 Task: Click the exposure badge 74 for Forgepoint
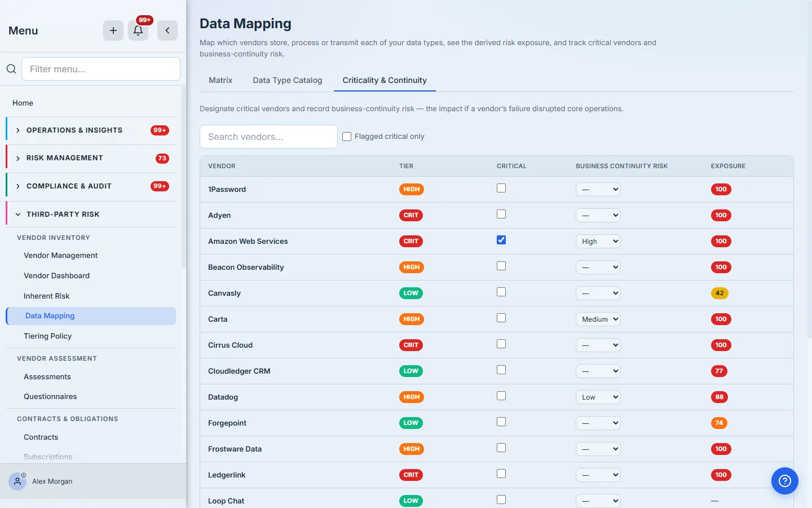pos(719,423)
